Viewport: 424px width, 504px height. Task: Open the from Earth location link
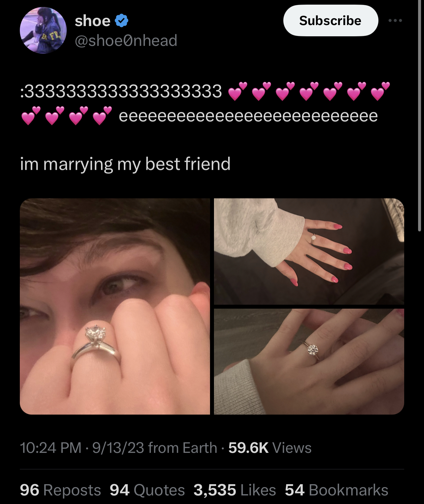[x=183, y=448]
